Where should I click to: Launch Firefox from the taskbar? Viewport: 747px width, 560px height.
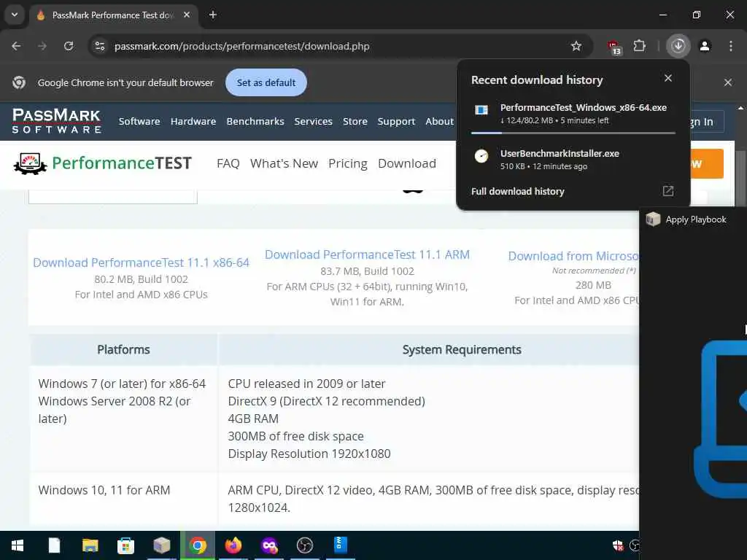pyautogui.click(x=233, y=545)
